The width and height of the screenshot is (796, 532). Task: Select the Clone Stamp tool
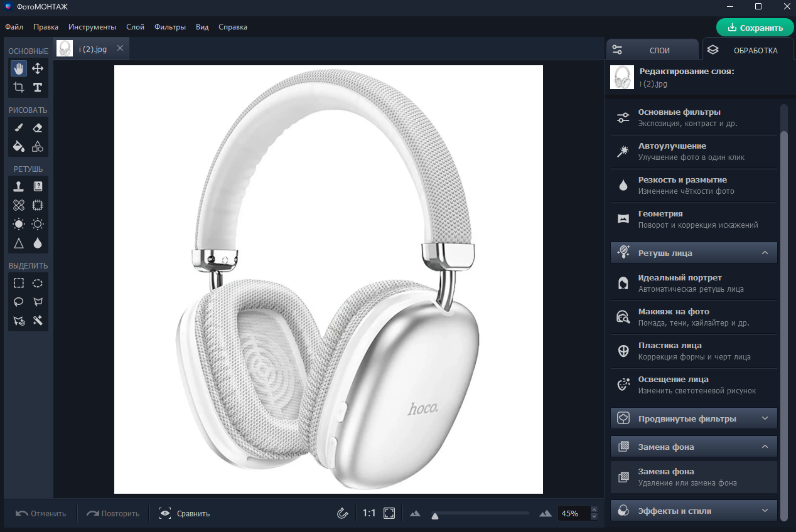[x=19, y=186]
